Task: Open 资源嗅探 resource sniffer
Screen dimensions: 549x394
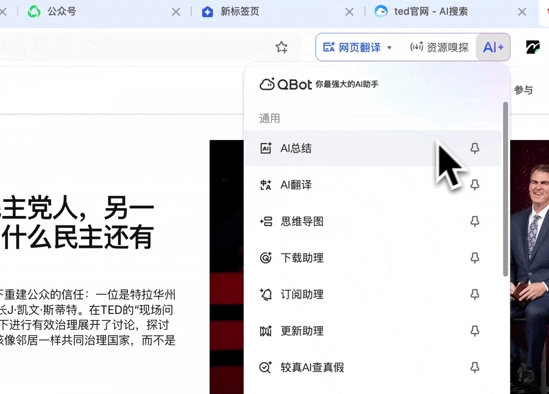Action: [439, 47]
